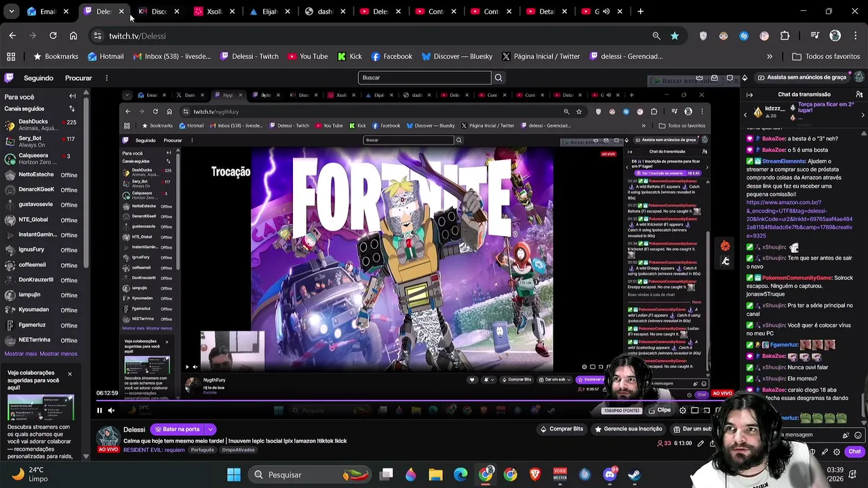Toggle bookmark star for this page
This screenshot has height=488, width=868.
tap(674, 36)
